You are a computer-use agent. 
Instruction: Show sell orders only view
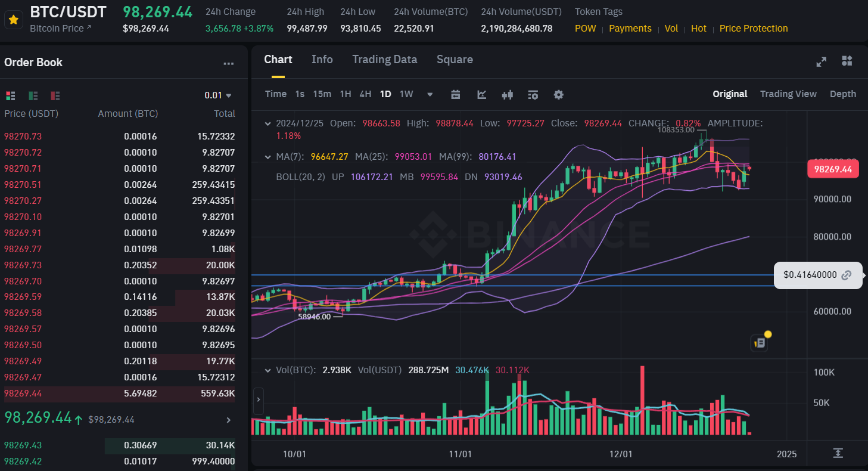coord(55,95)
